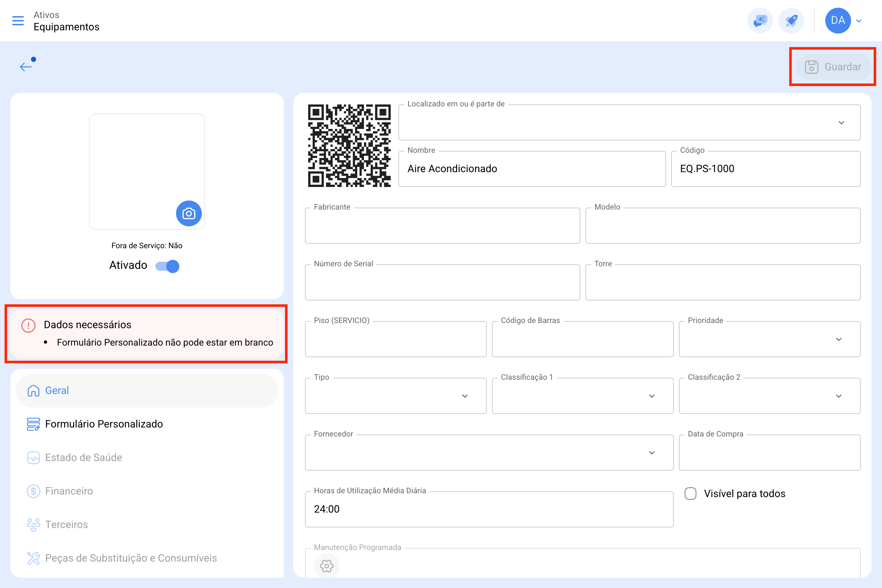Click the Formulário Personalizado form icon
This screenshot has height=588, width=882.
pyautogui.click(x=34, y=424)
